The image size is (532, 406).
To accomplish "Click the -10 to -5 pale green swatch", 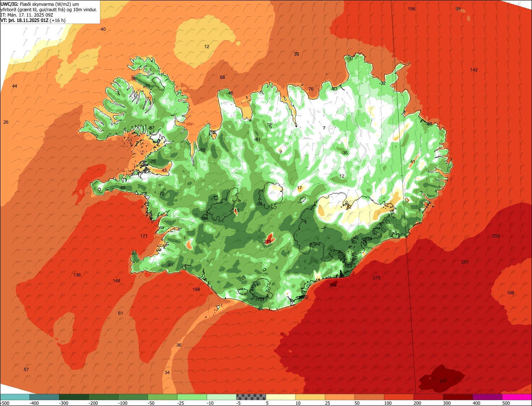I will 222,397.
